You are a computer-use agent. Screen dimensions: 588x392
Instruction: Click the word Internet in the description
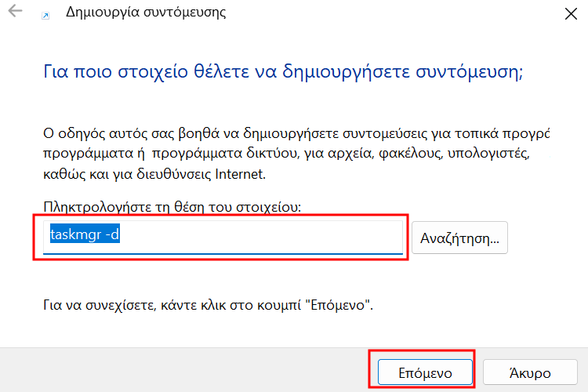(x=240, y=174)
